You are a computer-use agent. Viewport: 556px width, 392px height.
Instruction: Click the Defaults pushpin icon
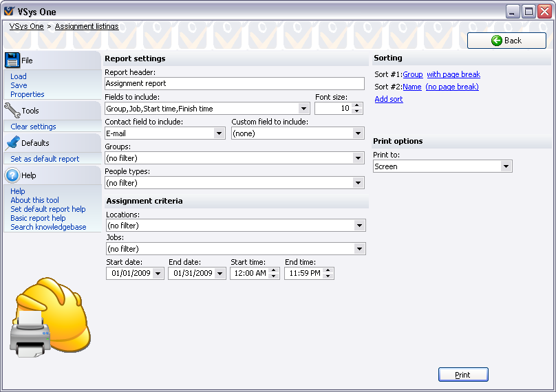[13, 143]
